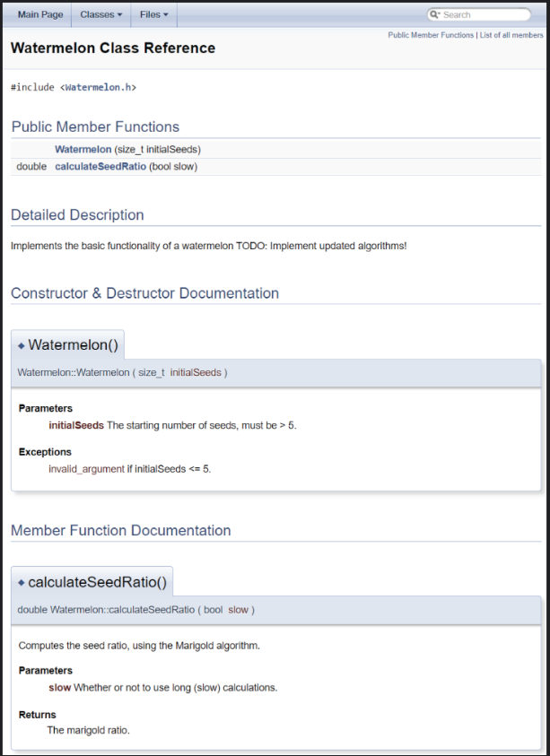Click diamond permalink icon beside calculateSeedRatio()
This screenshot has width=550, height=756.
click(22, 583)
